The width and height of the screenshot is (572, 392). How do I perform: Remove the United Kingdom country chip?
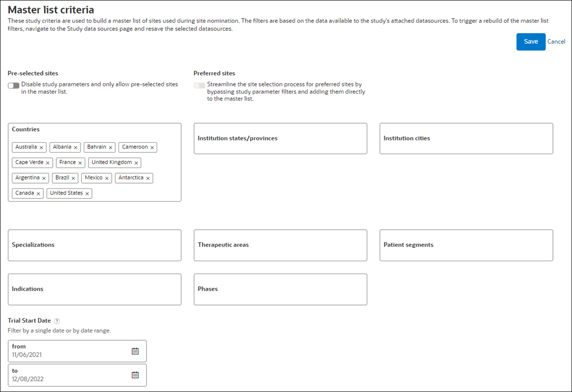click(136, 163)
